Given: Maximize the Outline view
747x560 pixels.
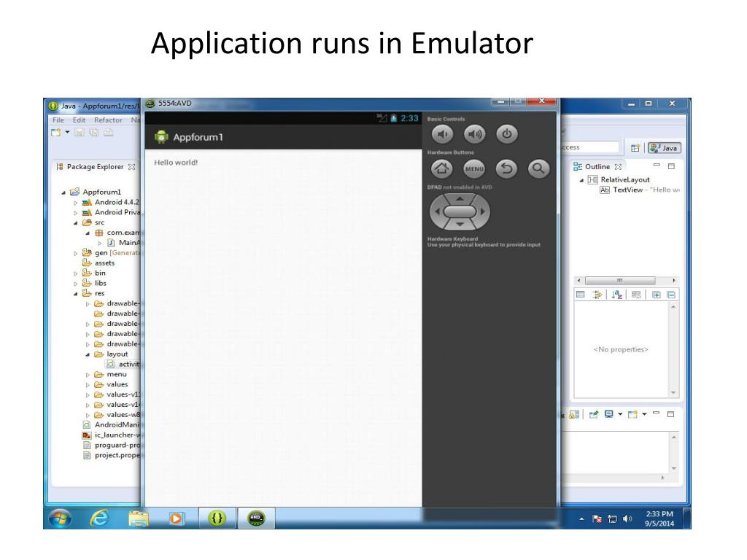Looking at the screenshot, I should point(671,166).
